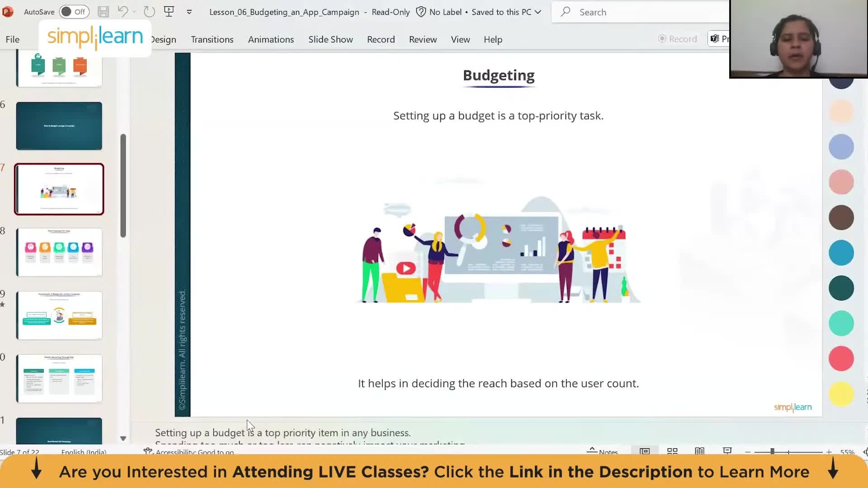Open the Design tab
Image resolution: width=868 pixels, height=488 pixels.
tap(163, 39)
